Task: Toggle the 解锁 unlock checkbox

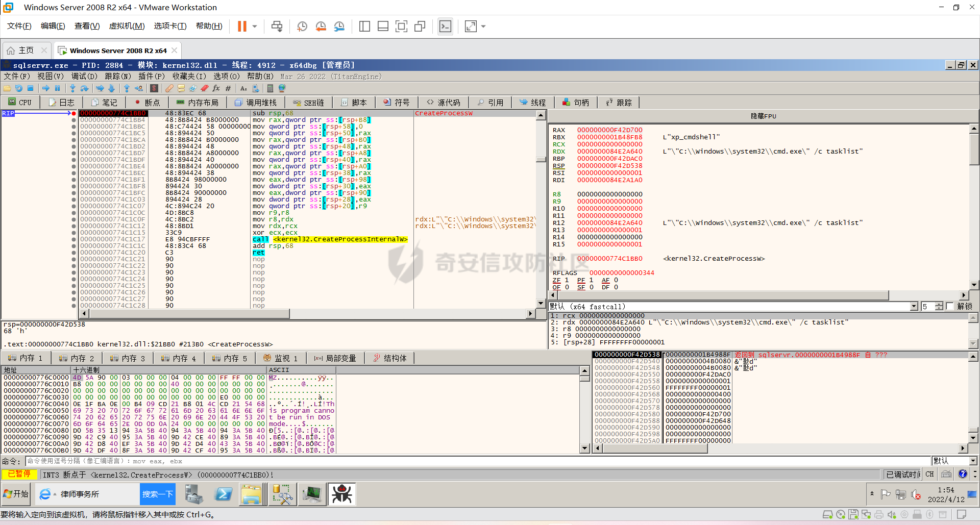Action: (x=950, y=306)
